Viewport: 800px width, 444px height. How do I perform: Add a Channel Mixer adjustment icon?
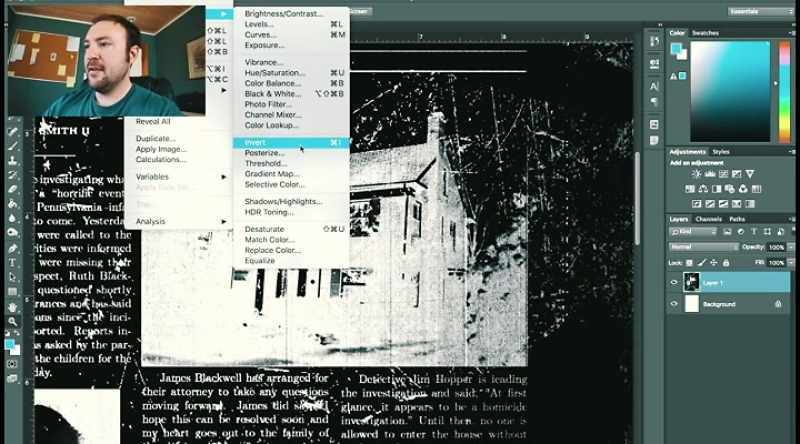[x=743, y=189]
